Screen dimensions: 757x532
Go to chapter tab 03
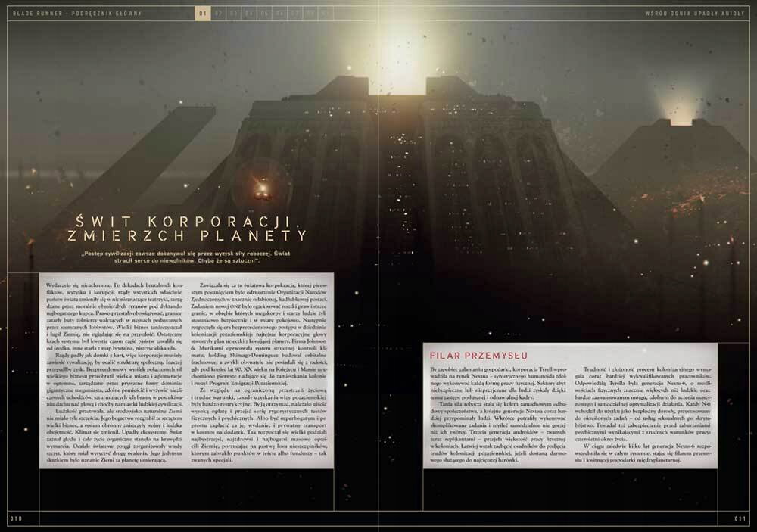[x=233, y=14]
